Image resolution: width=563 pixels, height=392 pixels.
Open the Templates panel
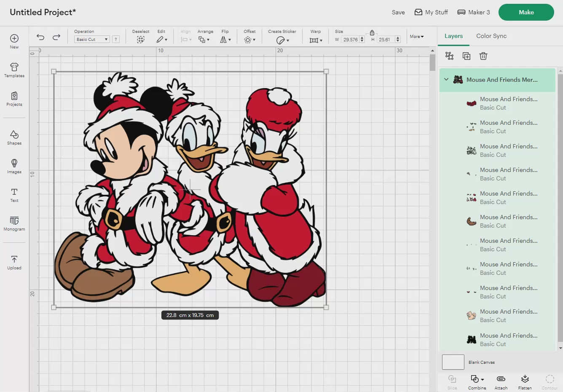tap(14, 70)
